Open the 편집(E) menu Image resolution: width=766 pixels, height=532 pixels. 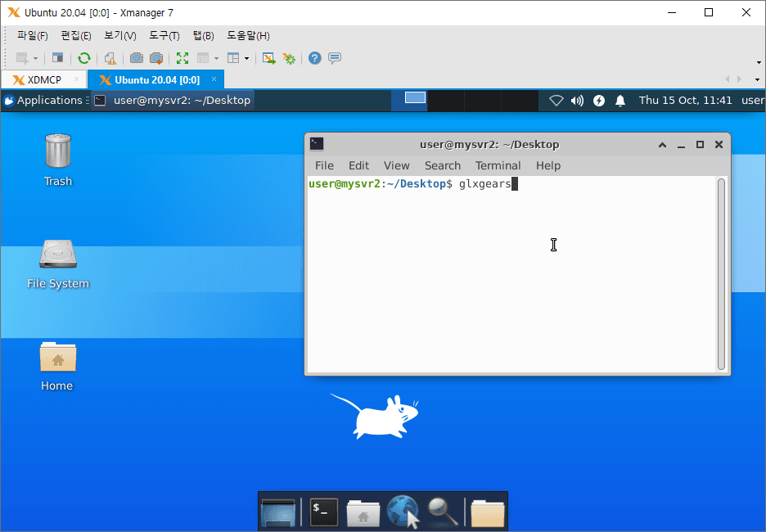click(76, 36)
